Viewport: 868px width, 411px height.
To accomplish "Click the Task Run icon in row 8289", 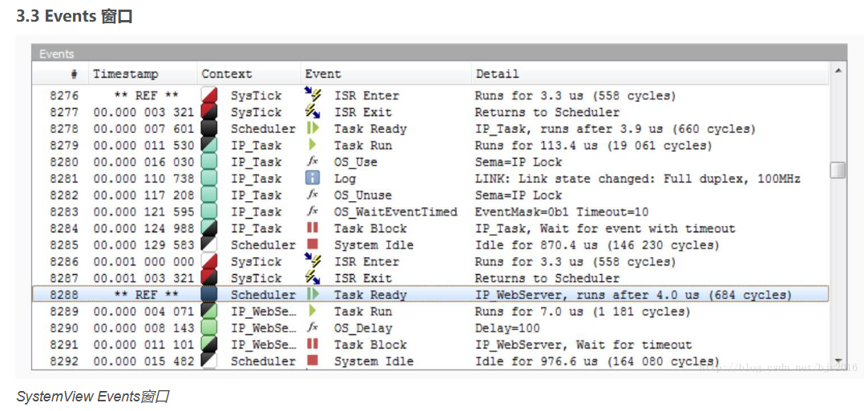I will click(313, 311).
